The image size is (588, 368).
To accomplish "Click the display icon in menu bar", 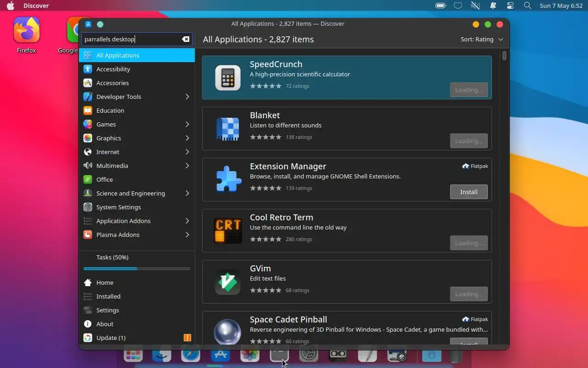I will coord(458,6).
